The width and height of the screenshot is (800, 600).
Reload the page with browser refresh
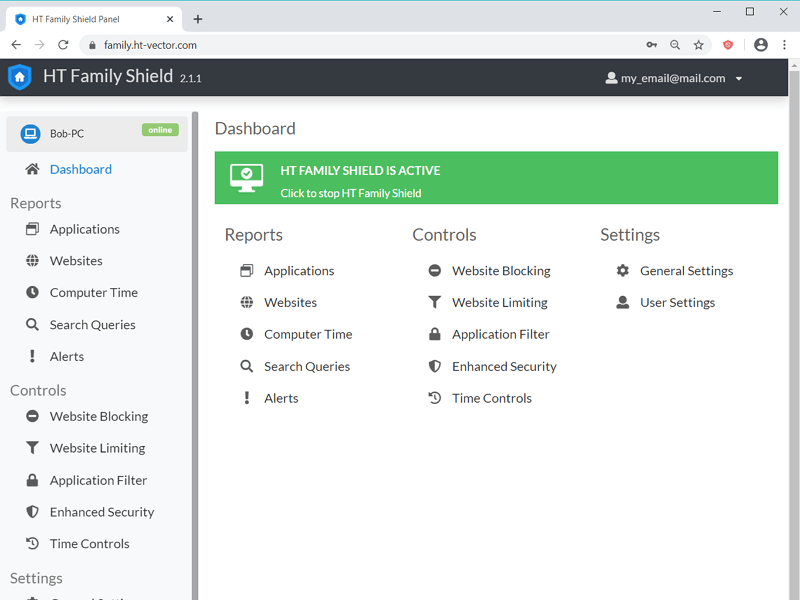pos(63,45)
